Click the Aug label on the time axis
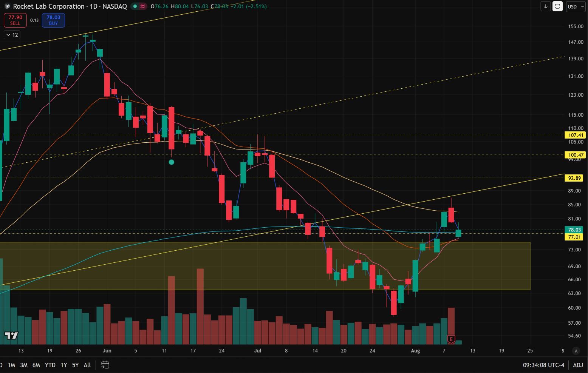 pos(415,351)
